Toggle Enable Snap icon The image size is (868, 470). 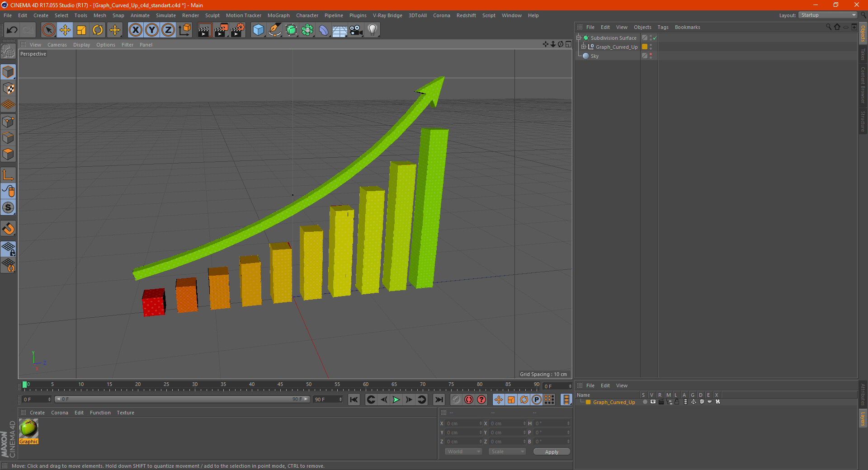(x=8, y=229)
